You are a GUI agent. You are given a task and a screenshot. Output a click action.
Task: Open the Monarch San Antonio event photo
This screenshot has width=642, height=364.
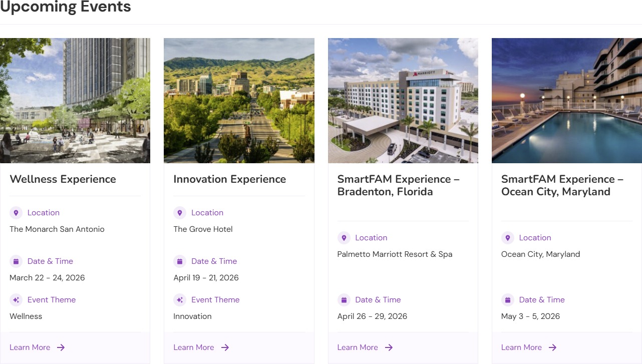pos(75,100)
